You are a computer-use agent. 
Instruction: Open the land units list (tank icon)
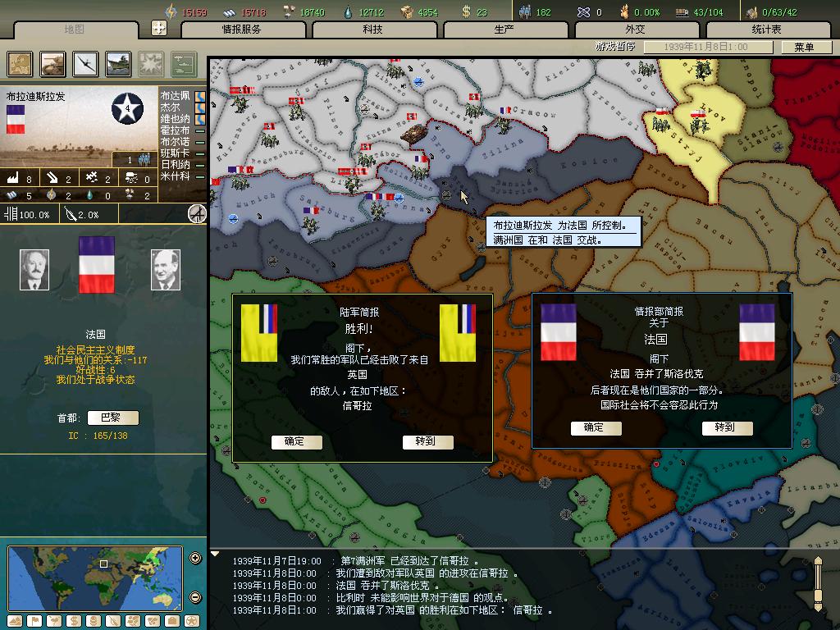point(52,64)
